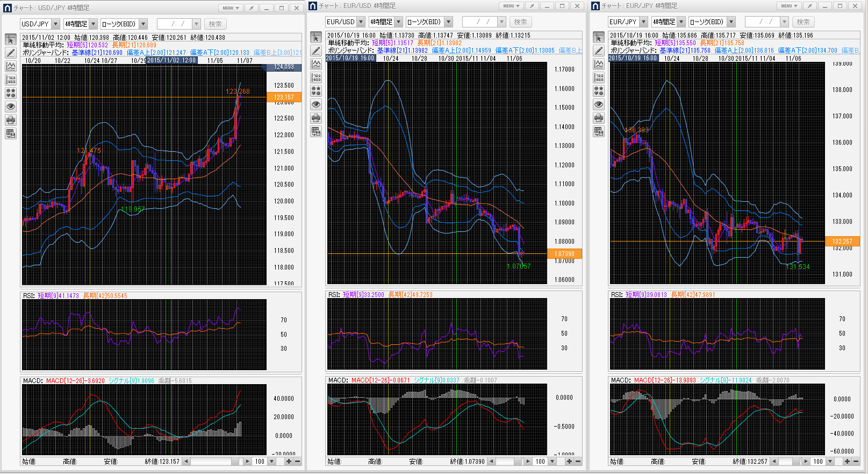The height and width of the screenshot is (474, 868).
Task: Expand the 4時間足 timeframe dropdown in EUR/USD chart
Action: point(398,22)
